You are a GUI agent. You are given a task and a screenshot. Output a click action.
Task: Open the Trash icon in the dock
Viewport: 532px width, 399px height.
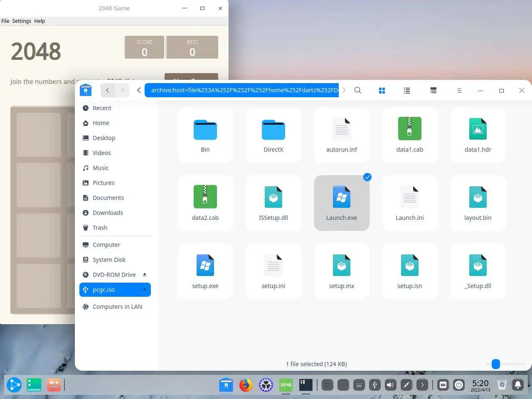click(502, 385)
